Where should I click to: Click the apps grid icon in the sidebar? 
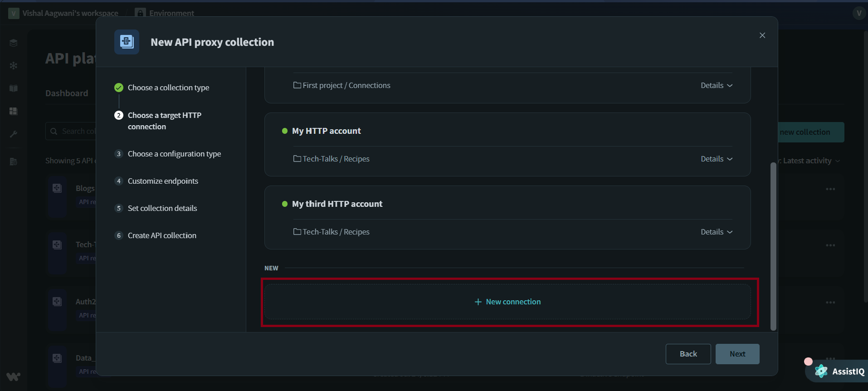click(14, 111)
